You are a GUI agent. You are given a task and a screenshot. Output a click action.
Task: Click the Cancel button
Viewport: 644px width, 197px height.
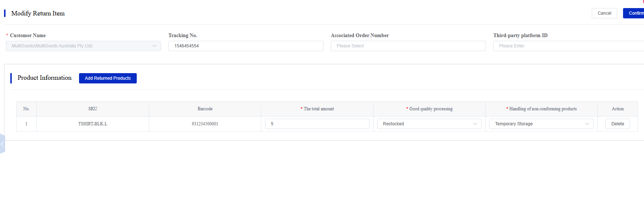604,13
